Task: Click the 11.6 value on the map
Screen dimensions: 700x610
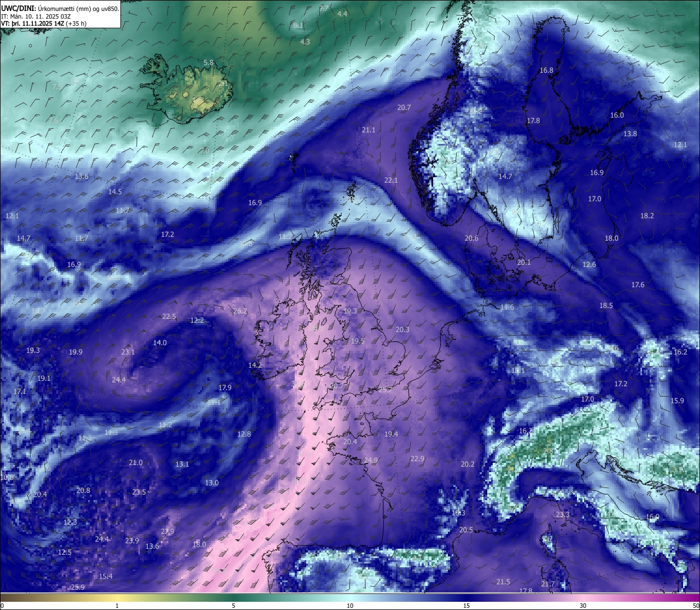Action: [507, 307]
